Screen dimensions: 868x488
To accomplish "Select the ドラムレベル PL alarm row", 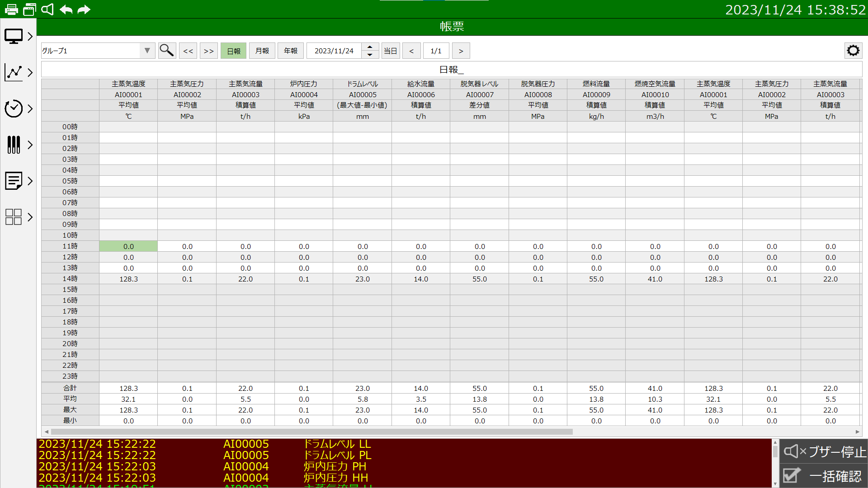I will tap(404, 455).
